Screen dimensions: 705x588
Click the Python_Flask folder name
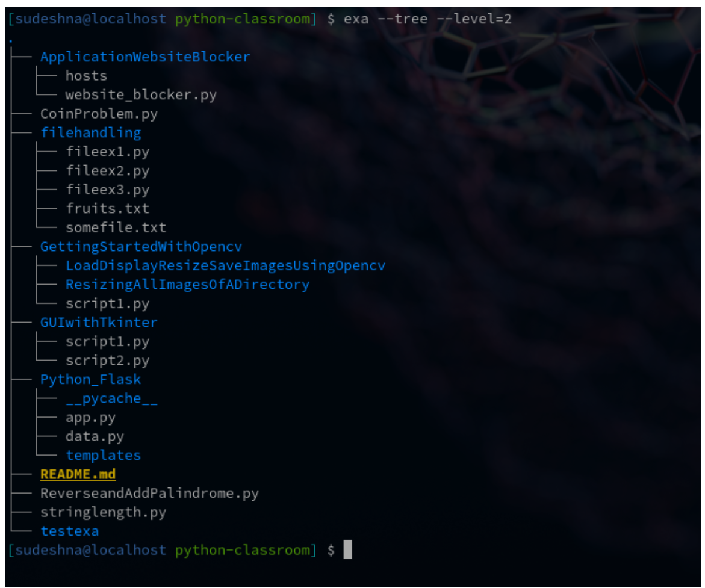[x=90, y=380]
